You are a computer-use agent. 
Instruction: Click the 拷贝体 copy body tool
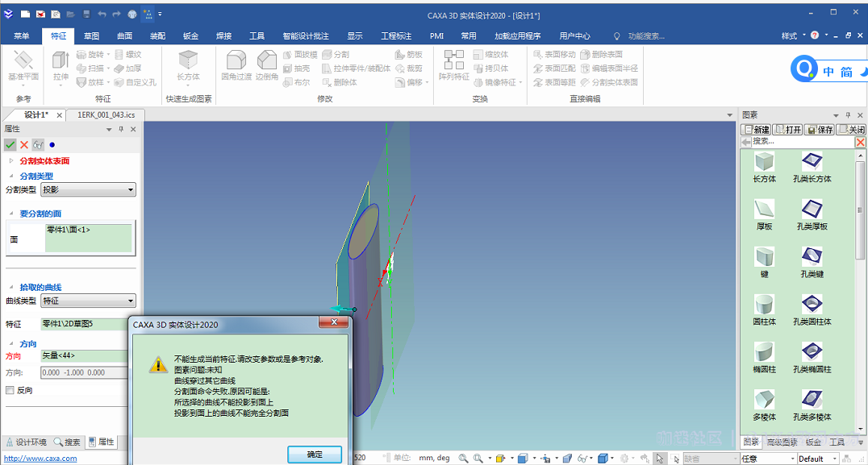click(491, 68)
